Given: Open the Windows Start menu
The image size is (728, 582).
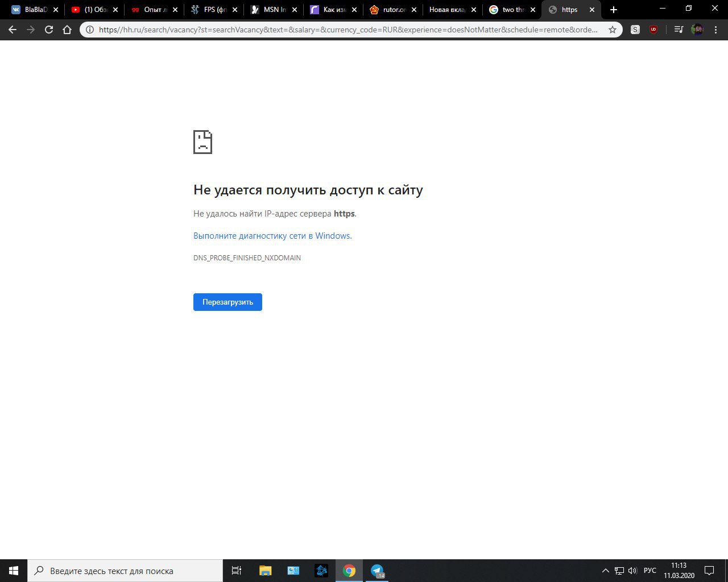Looking at the screenshot, I should [x=14, y=571].
